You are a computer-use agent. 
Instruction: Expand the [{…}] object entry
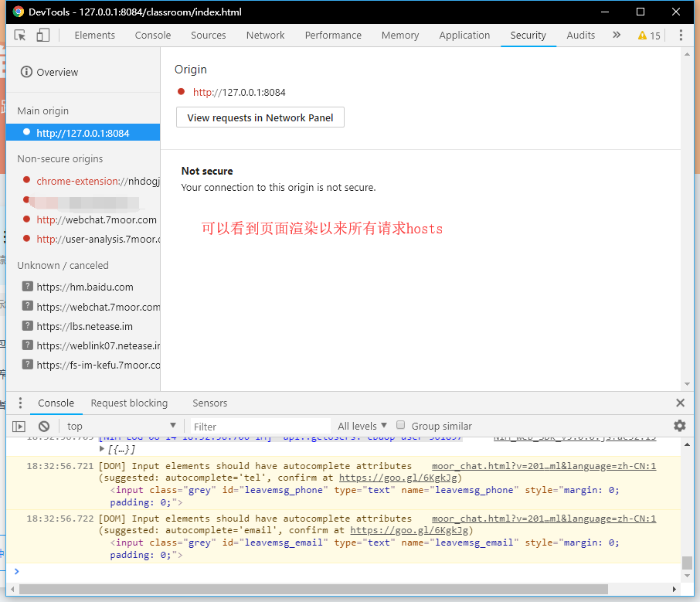[102, 449]
